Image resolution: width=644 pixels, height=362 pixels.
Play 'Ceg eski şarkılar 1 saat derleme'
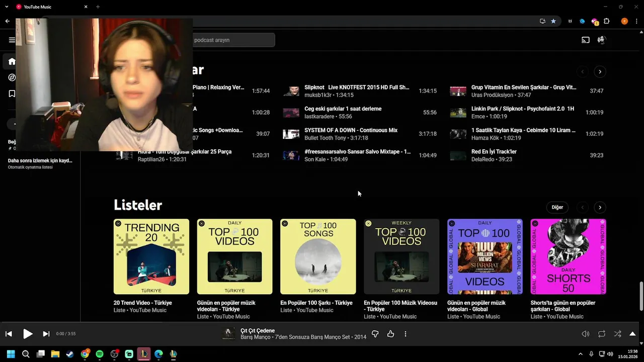point(360,113)
